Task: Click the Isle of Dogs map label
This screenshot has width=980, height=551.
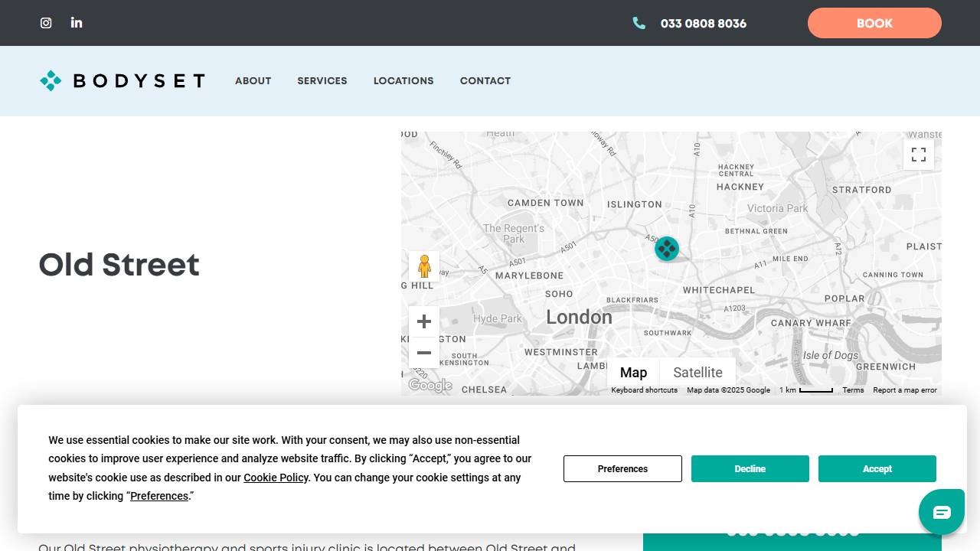Action: 831,355
